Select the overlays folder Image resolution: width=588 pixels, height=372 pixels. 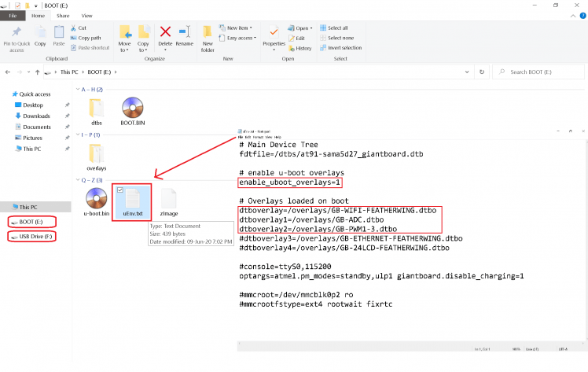tap(97, 157)
